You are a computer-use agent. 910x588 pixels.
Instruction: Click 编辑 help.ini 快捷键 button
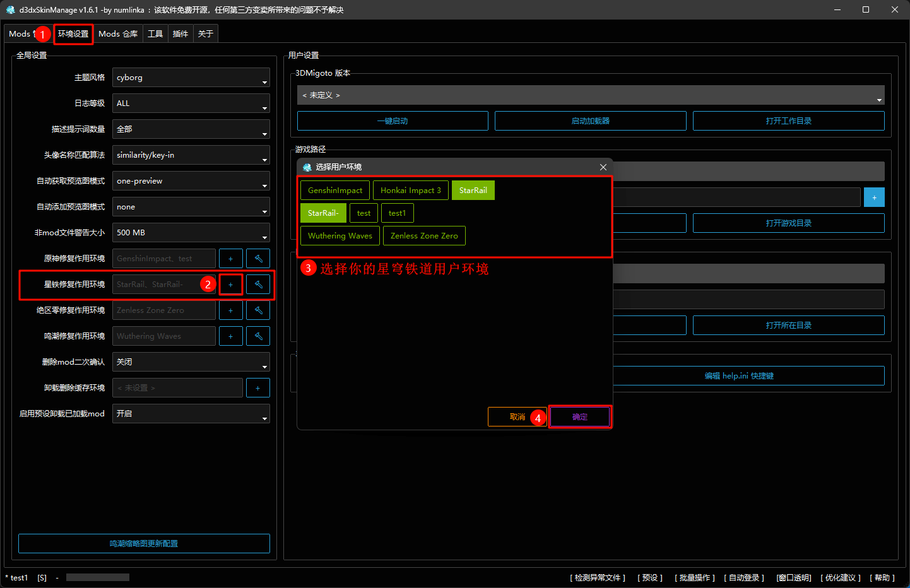pyautogui.click(x=739, y=376)
